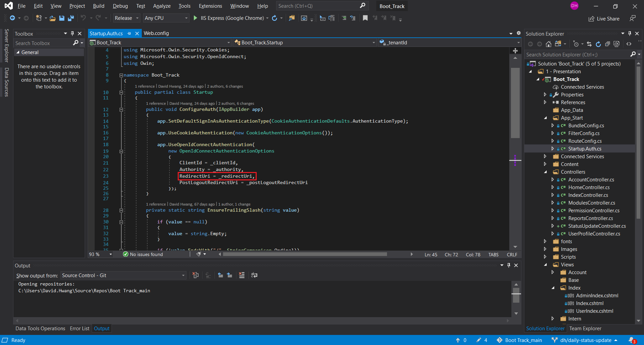The width and height of the screenshot is (644, 345).
Task: Switch to the Web.config tab
Action: (x=156, y=33)
